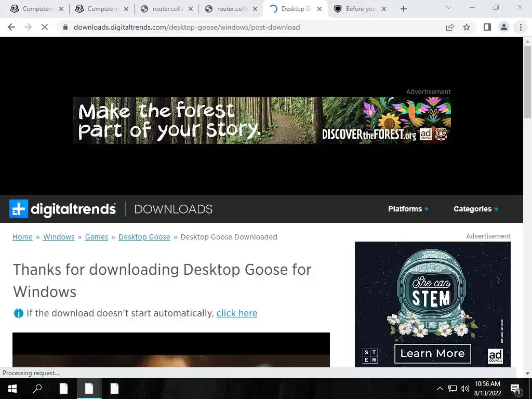Show hidden system tray icons
Screen dimensions: 532x399
click(x=440, y=389)
